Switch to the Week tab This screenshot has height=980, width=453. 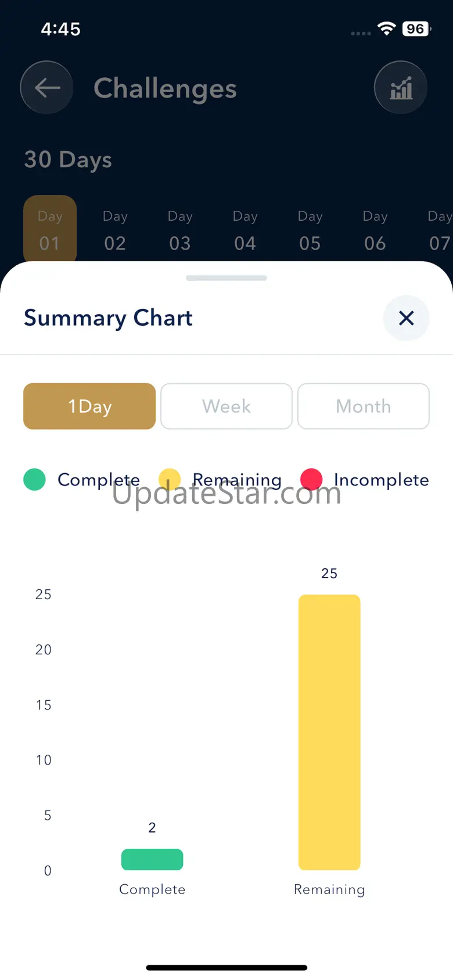click(227, 406)
